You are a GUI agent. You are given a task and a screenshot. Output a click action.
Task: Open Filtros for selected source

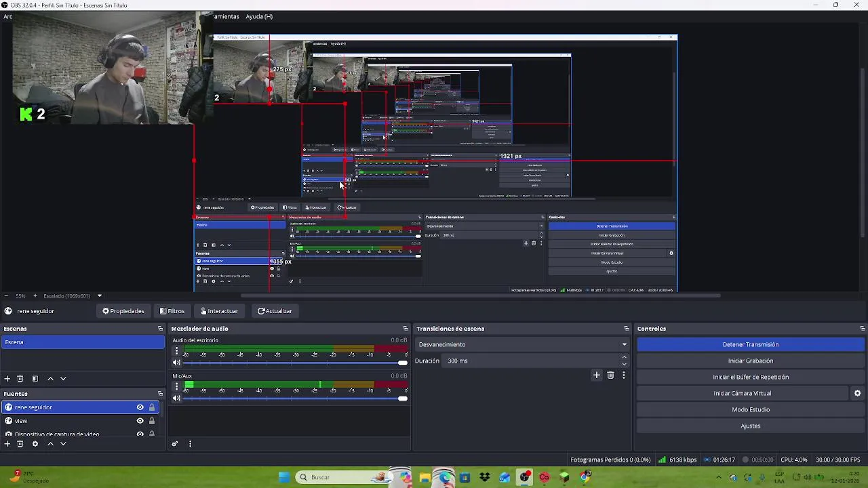coord(172,311)
